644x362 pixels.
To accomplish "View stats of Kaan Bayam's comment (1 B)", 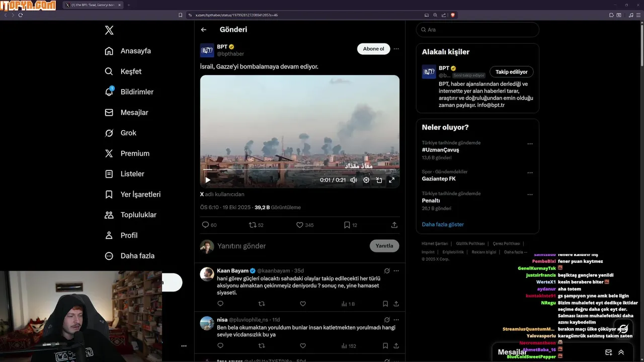I will tap(348, 304).
